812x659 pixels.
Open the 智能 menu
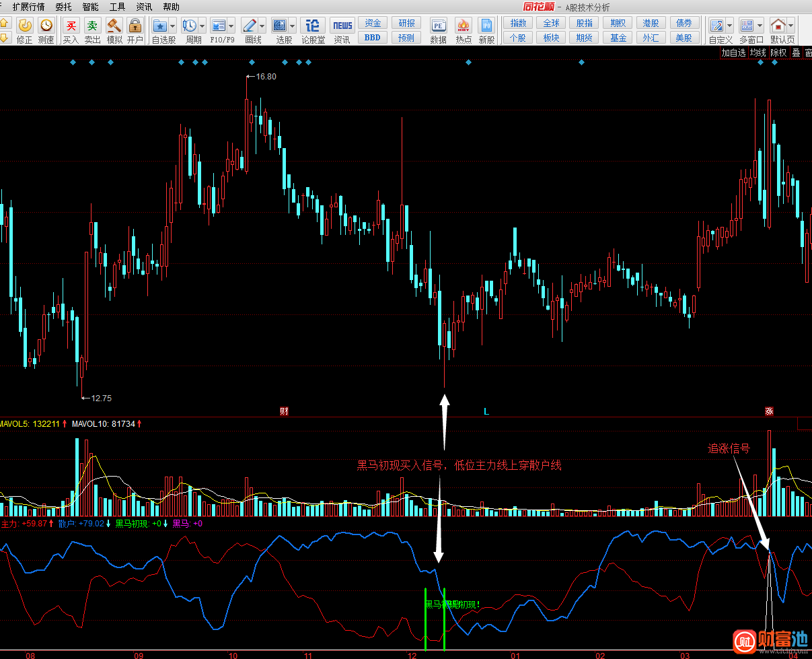coord(90,7)
